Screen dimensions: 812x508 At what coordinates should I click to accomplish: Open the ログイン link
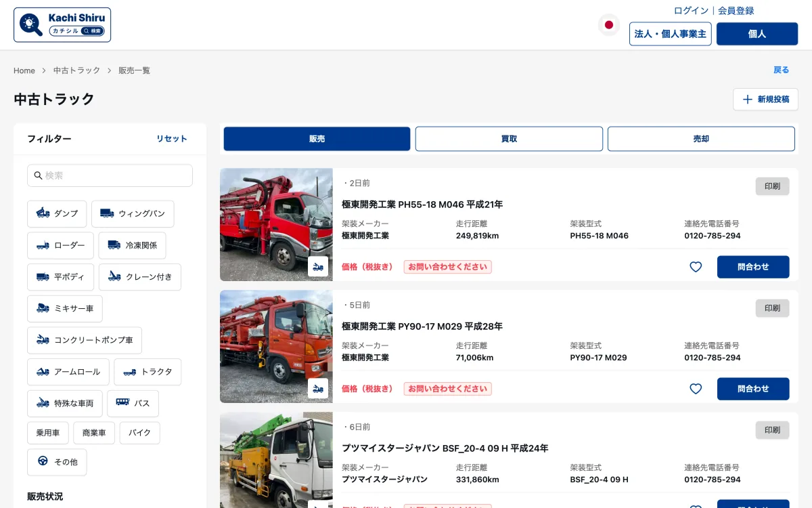click(691, 11)
